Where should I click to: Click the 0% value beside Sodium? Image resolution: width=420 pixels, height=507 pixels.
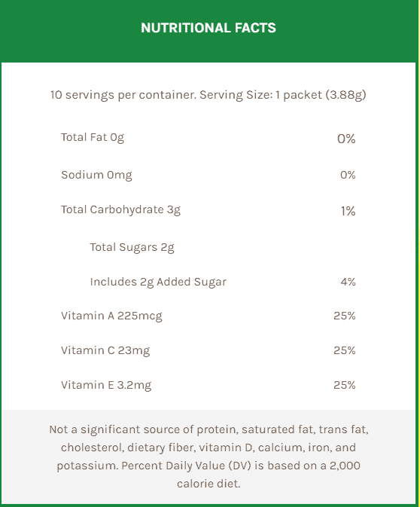(x=348, y=175)
